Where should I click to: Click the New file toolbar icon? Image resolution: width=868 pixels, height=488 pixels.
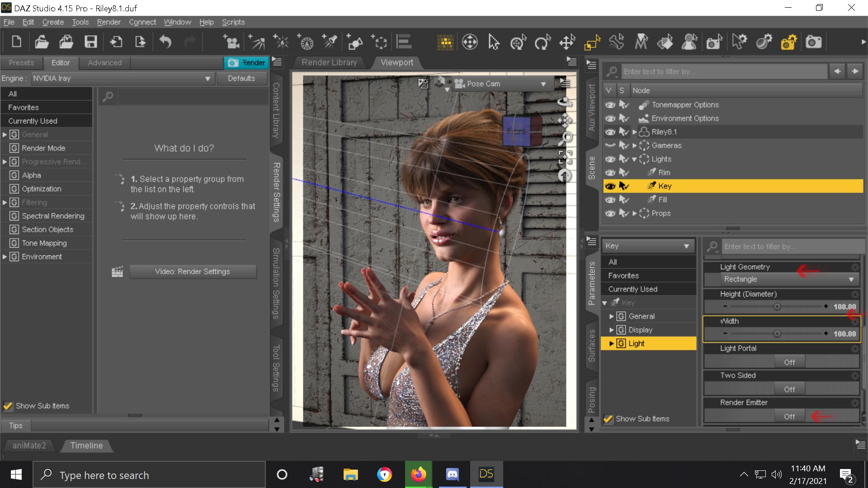tap(17, 42)
